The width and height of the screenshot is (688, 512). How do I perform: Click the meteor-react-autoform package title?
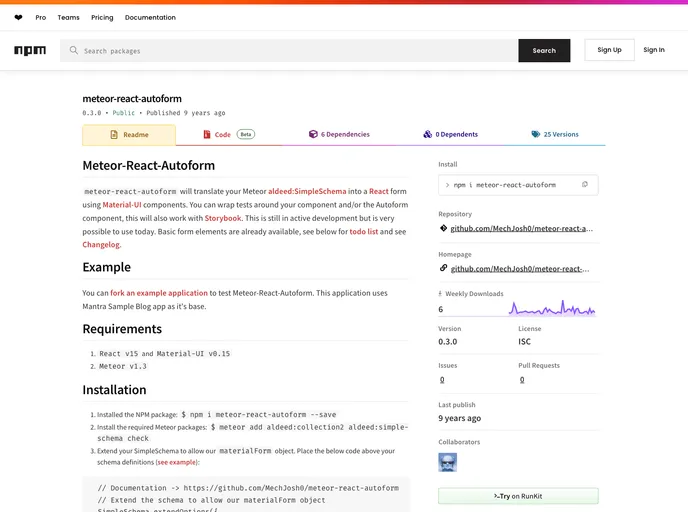(132, 99)
